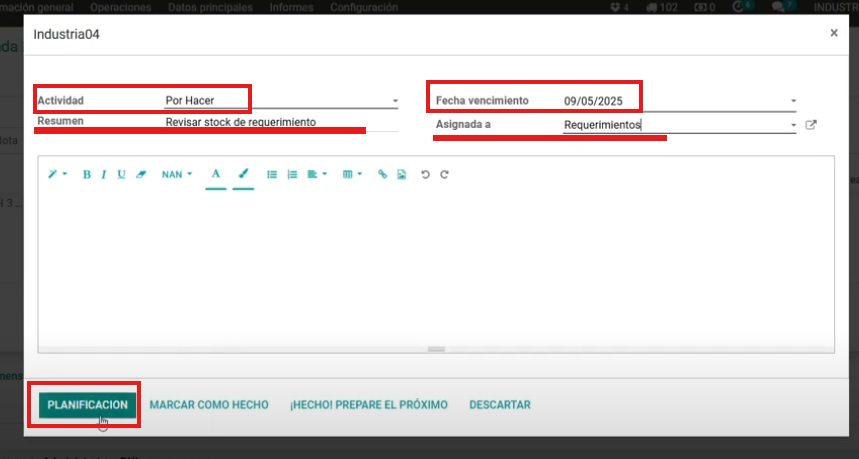Undo the last editor change
This screenshot has height=459, width=859.
coord(425,174)
